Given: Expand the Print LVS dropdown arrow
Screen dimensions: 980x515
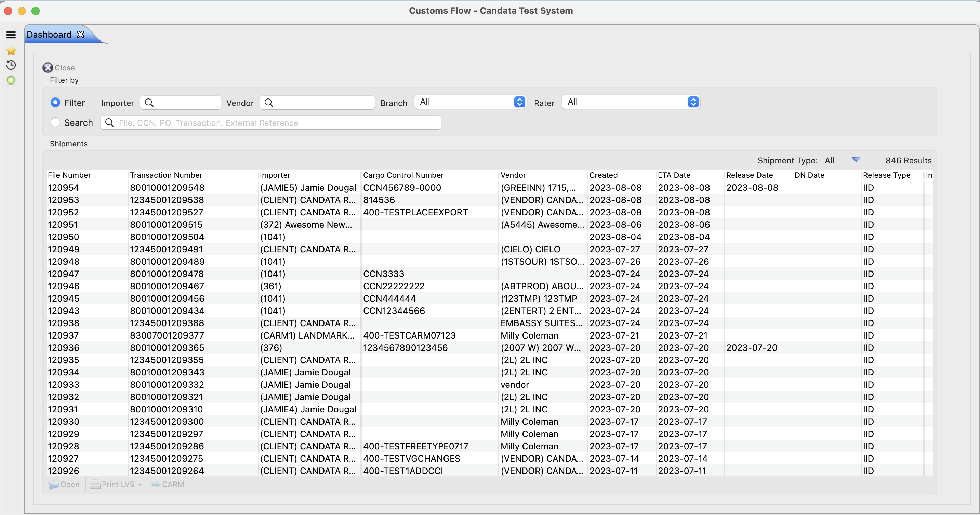Looking at the screenshot, I should tap(140, 485).
